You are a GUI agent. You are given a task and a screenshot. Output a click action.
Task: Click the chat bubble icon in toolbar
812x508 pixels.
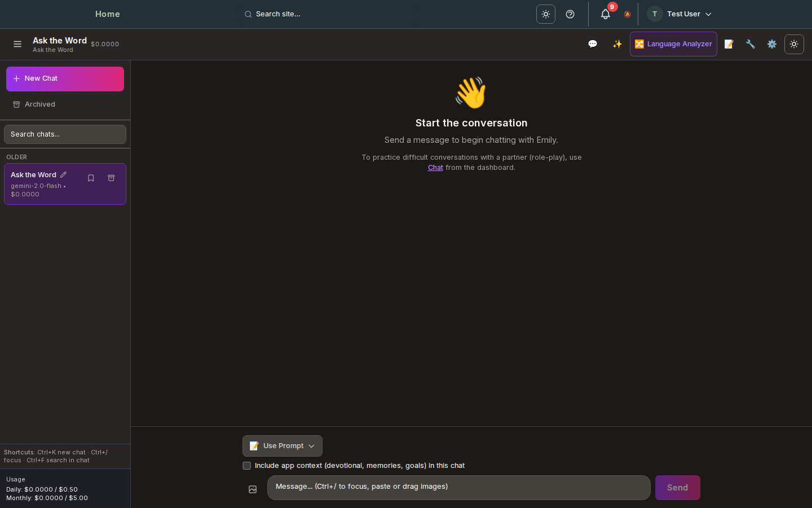pos(593,44)
